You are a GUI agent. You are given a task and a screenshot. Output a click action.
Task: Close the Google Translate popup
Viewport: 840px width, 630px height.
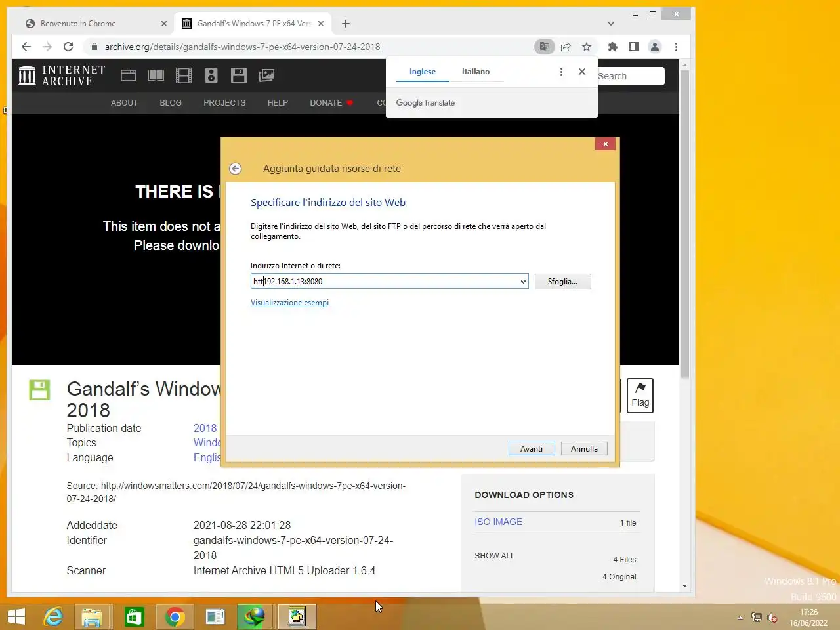tap(582, 72)
